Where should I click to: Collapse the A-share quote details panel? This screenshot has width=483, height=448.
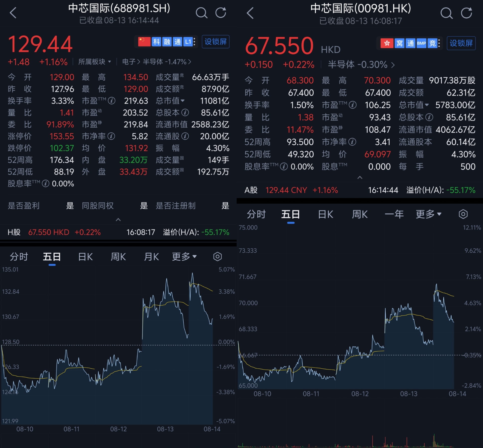[118, 220]
